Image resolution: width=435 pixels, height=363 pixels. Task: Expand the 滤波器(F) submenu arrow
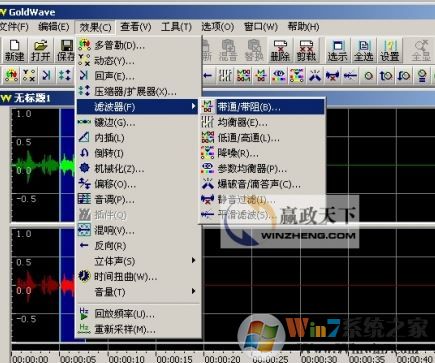(x=193, y=107)
